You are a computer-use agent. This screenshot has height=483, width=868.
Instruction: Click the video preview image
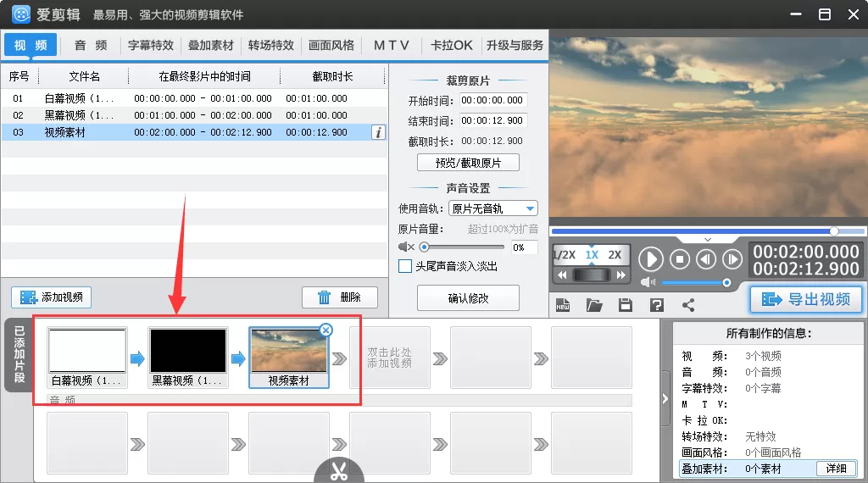coord(708,128)
